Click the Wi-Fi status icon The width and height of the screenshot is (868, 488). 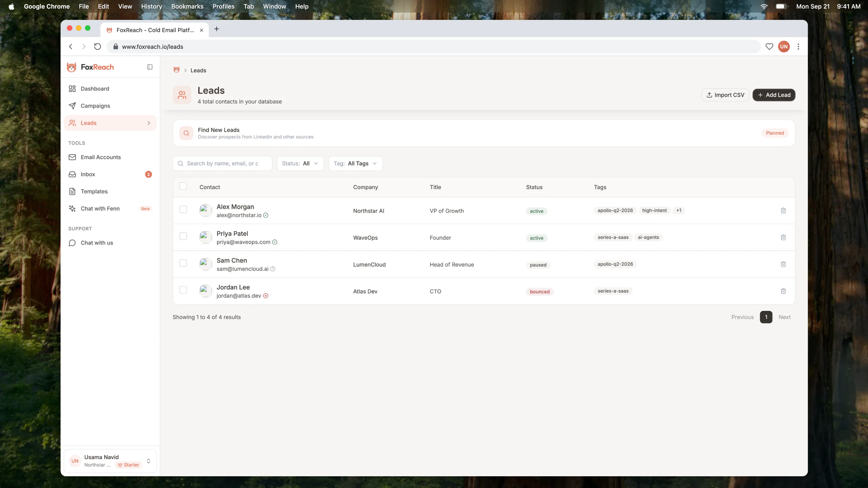point(764,6)
